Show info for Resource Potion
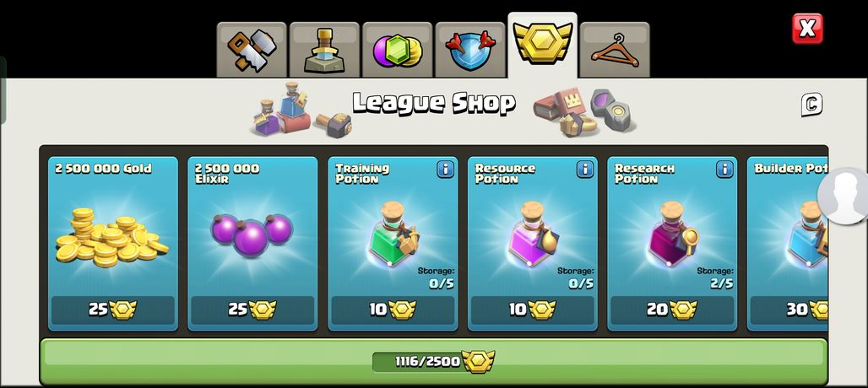This screenshot has width=868, height=388. (584, 170)
